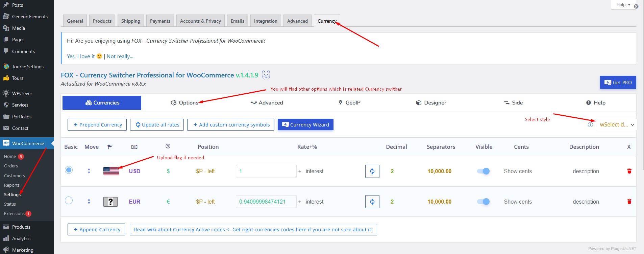Click the USD flag image

point(111,171)
